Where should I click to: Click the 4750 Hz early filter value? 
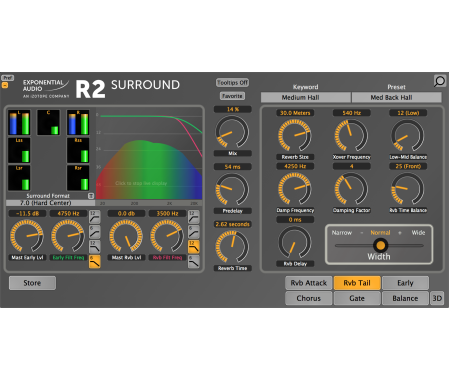point(68,213)
